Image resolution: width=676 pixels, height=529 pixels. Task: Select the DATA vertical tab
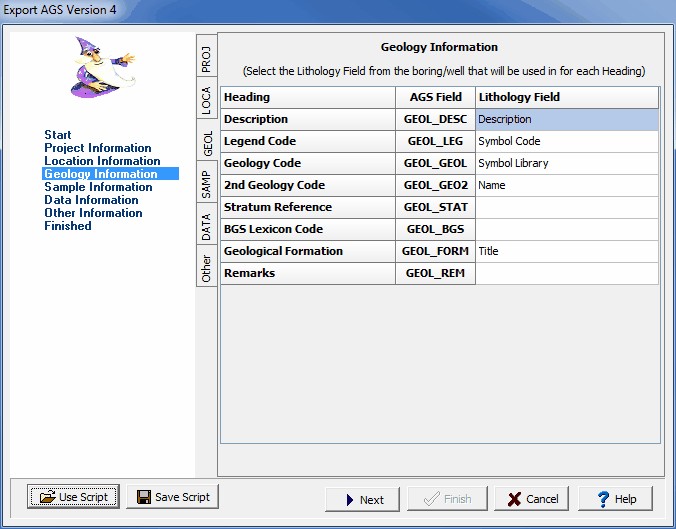205,229
